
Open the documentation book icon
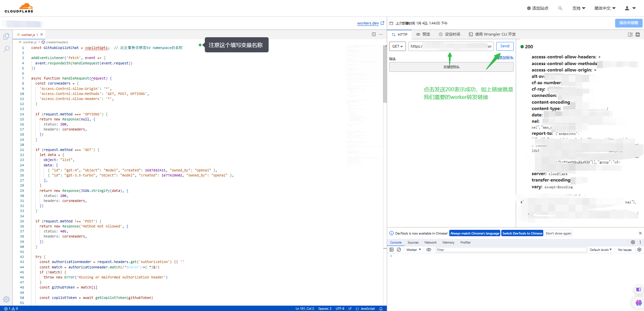(630, 35)
